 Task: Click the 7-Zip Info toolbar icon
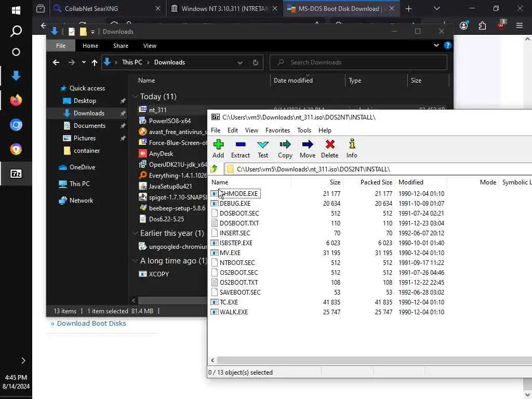tap(352, 144)
